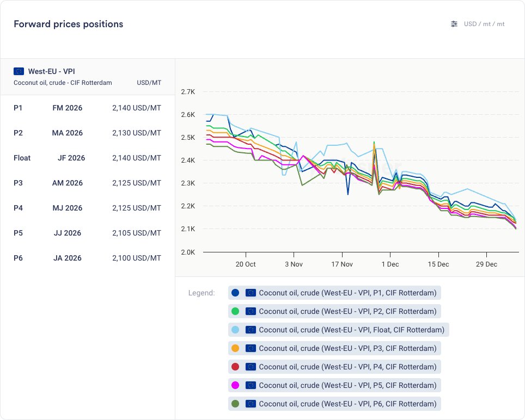Image resolution: width=525 pixels, height=420 pixels.
Task: Click the magenta P5 color dot
Action: (235, 385)
